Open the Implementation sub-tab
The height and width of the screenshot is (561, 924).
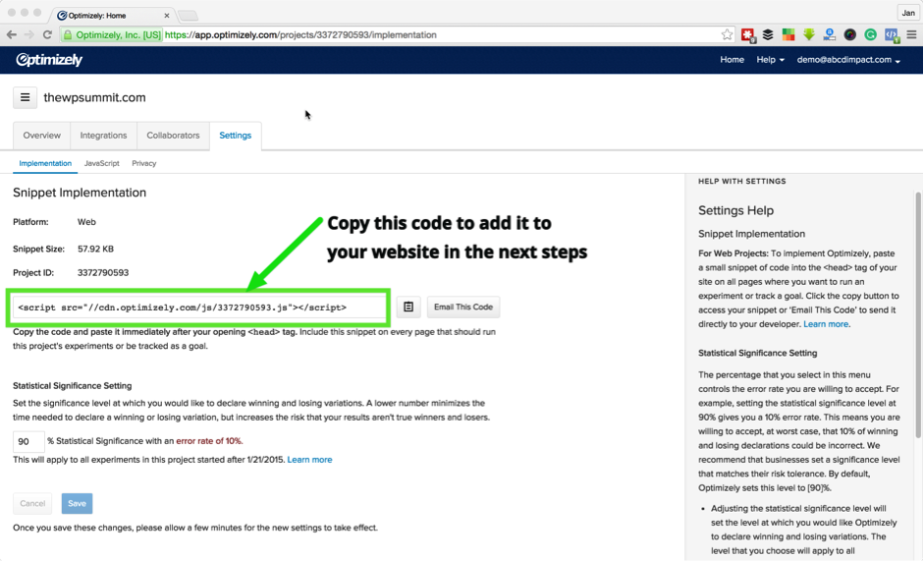point(45,163)
